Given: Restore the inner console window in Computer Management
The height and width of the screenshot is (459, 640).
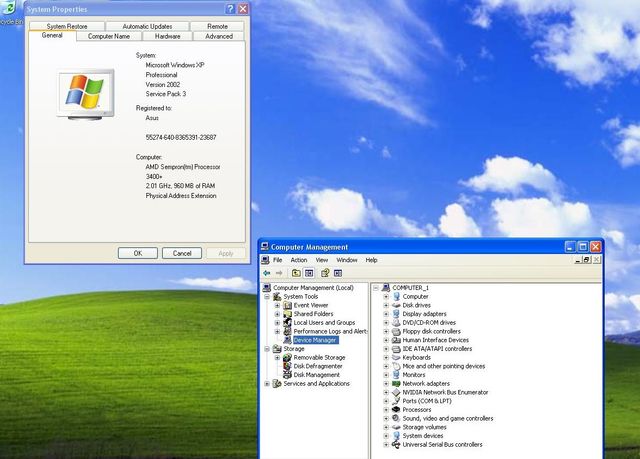Looking at the screenshot, I should click(587, 260).
